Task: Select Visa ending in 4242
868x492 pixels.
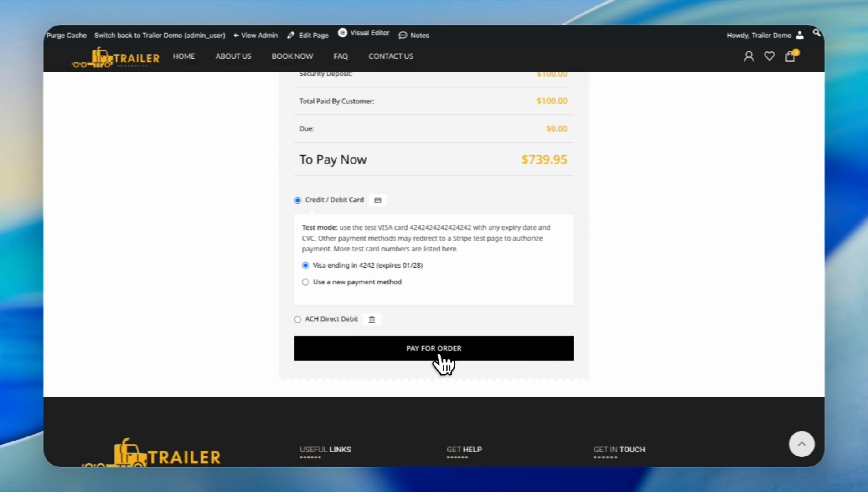Action: [x=305, y=265]
